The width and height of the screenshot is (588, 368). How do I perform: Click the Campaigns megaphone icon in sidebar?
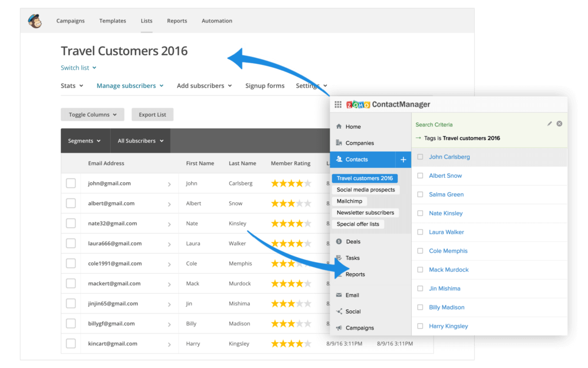pos(339,328)
